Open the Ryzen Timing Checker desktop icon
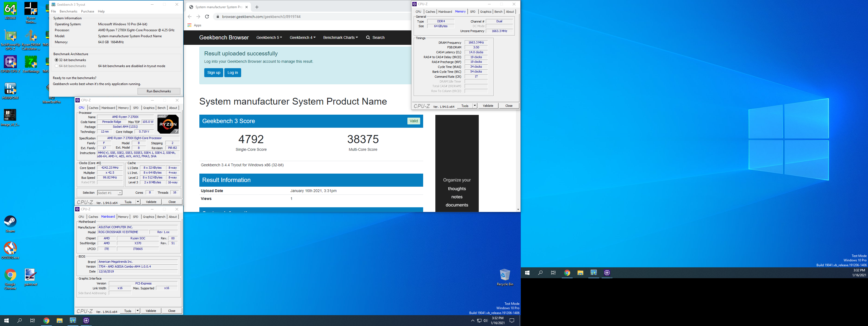The height and width of the screenshot is (326, 868). click(x=31, y=13)
